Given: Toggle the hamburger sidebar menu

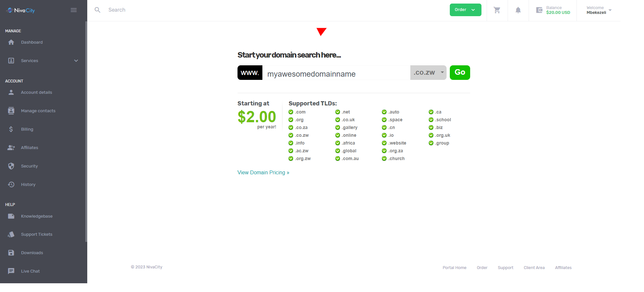Looking at the screenshot, I should coord(74,10).
